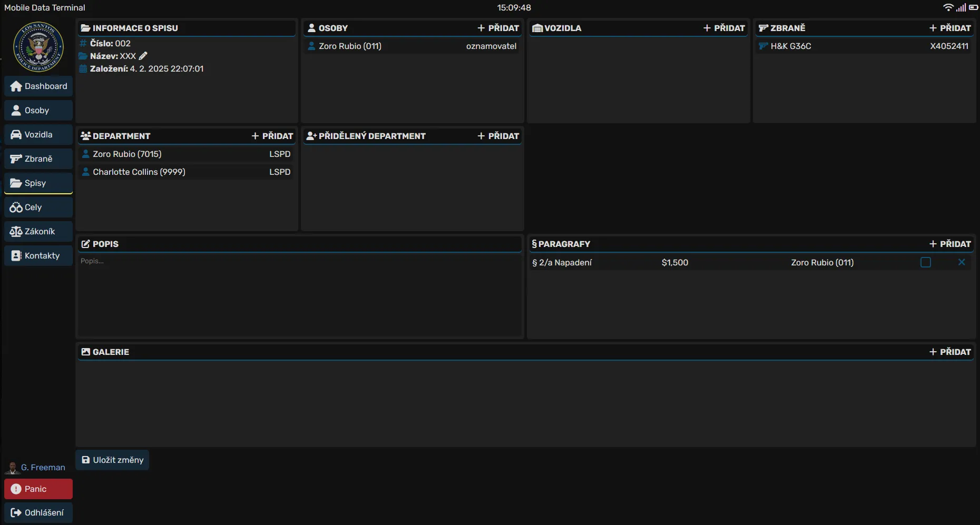
Task: Click the house icon beside Dashboard
Action: pyautogui.click(x=16, y=86)
